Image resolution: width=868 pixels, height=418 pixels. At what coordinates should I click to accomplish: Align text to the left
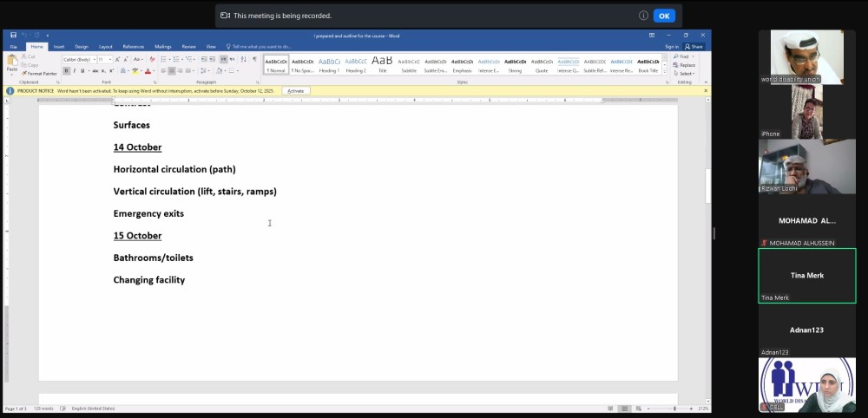point(163,71)
